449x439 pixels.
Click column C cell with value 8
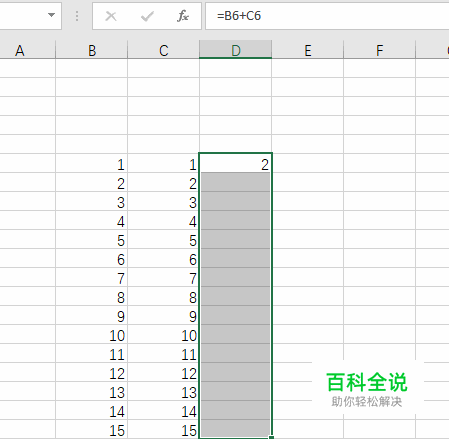click(164, 296)
